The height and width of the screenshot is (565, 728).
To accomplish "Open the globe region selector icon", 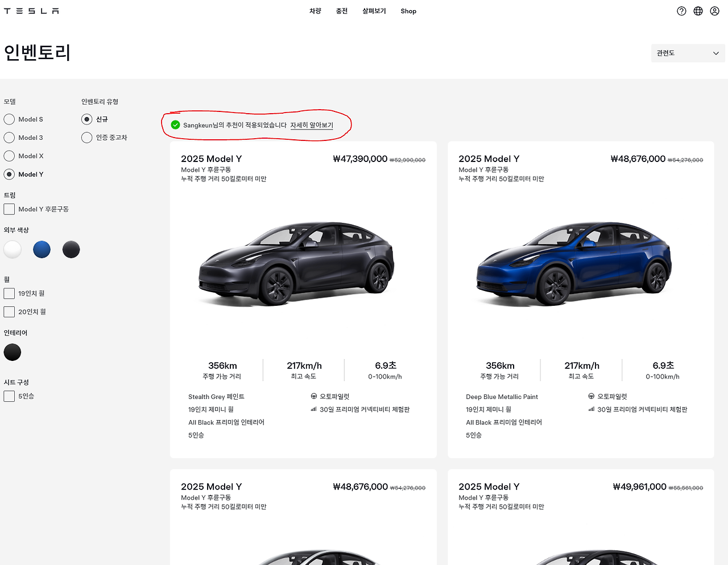I will 698,11.
